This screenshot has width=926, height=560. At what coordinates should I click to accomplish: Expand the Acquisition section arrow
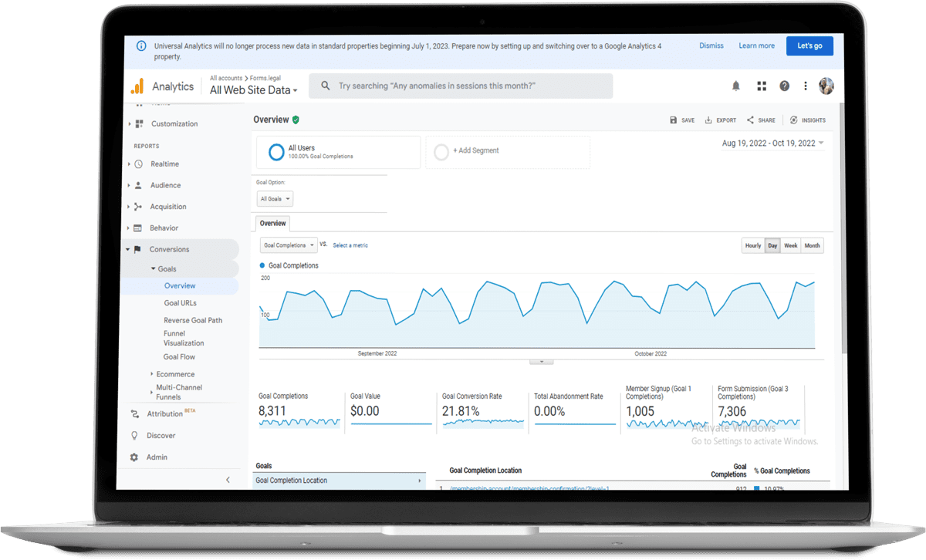click(129, 207)
